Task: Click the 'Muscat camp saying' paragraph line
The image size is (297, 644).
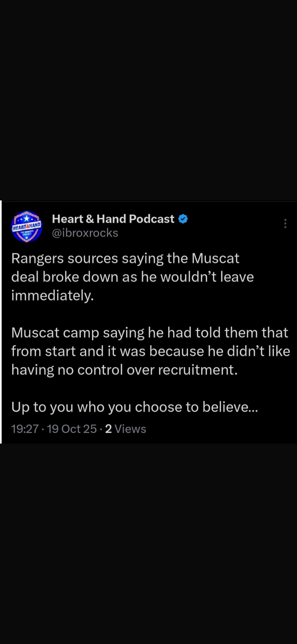Action: [x=150, y=333]
